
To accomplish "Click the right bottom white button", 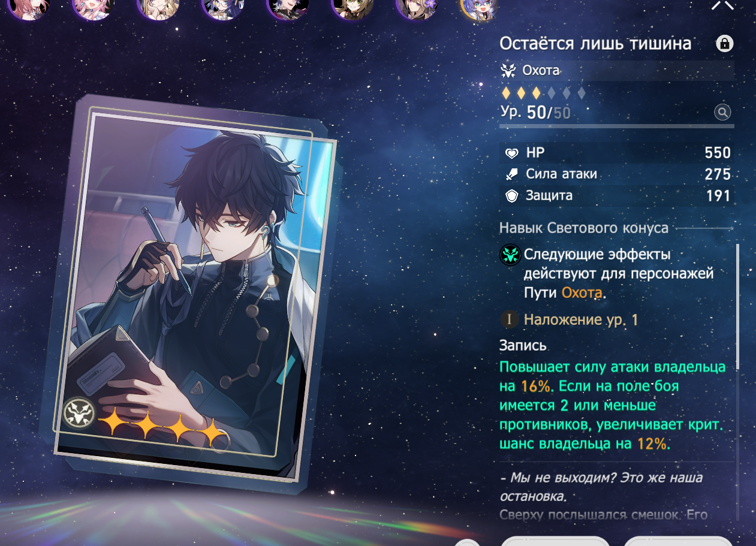I will point(679,541).
